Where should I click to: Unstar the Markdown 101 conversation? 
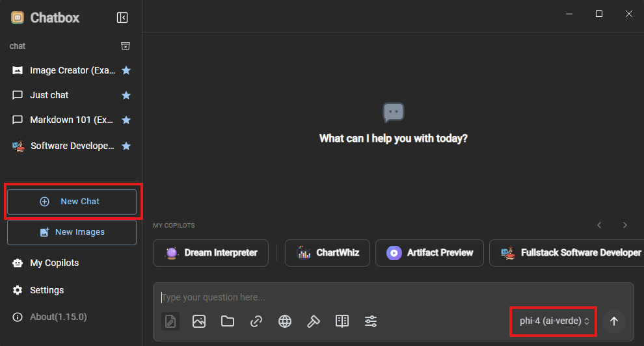pyautogui.click(x=126, y=120)
